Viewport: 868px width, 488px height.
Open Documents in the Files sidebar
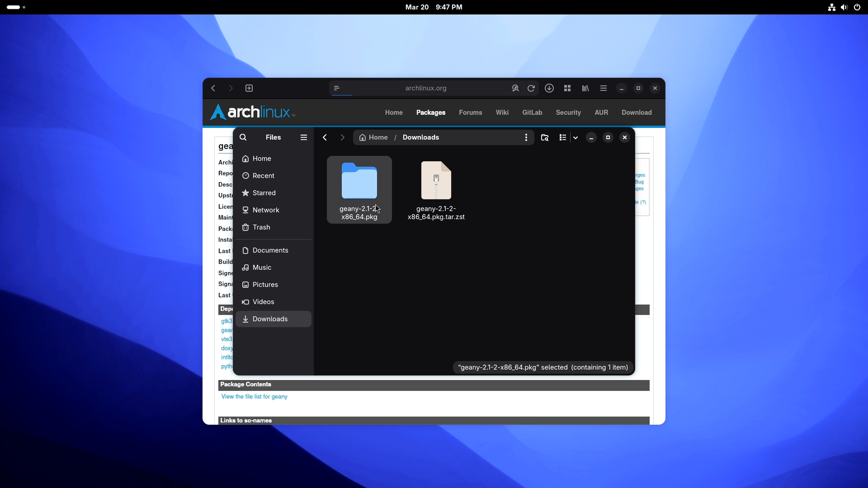273,250
